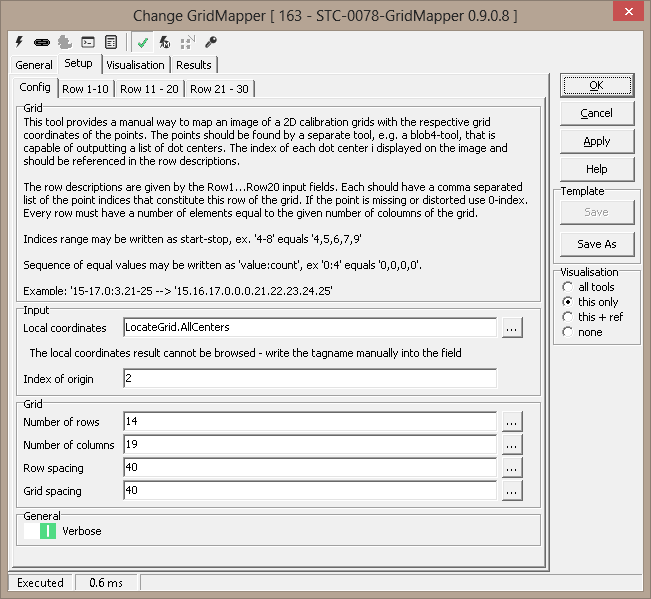This screenshot has width=651, height=599.
Task: Open the console window icon
Action: click(x=88, y=42)
